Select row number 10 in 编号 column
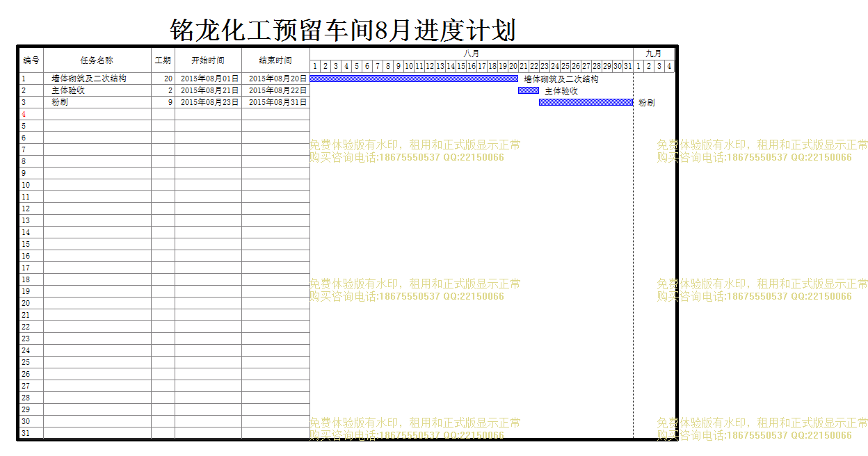Viewport: 868px width, 456px height. 31,185
